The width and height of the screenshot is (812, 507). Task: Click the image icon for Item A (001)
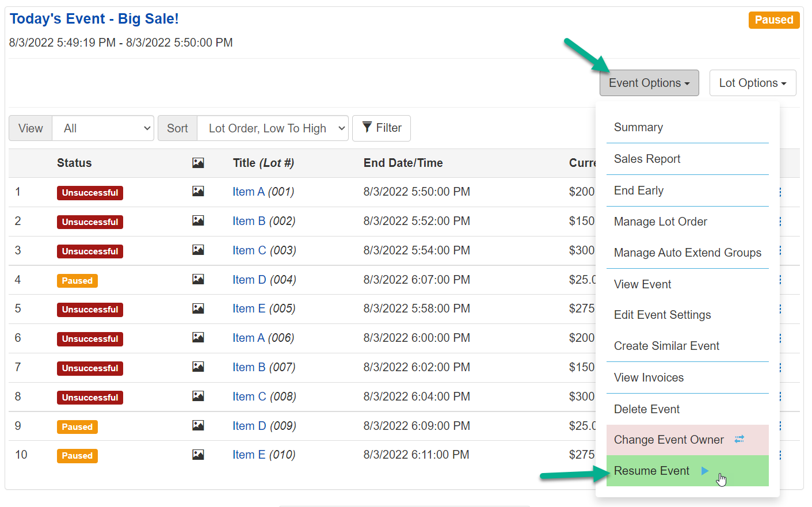coord(198,191)
